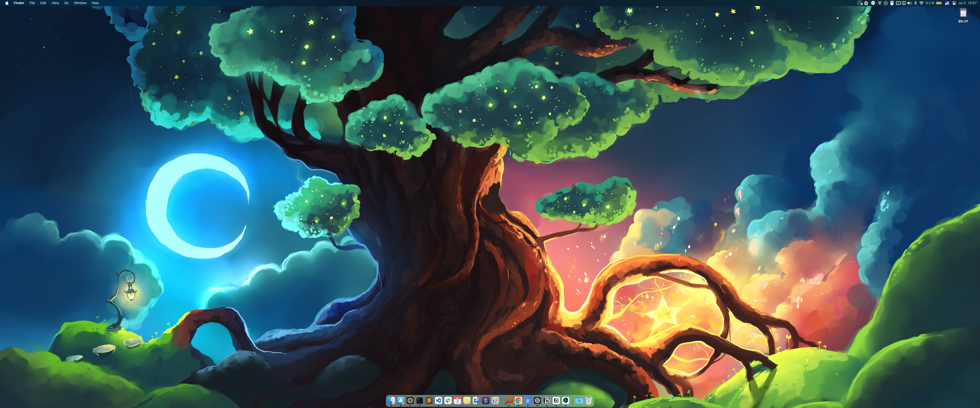Open the Trash in the Dock

(x=589, y=400)
